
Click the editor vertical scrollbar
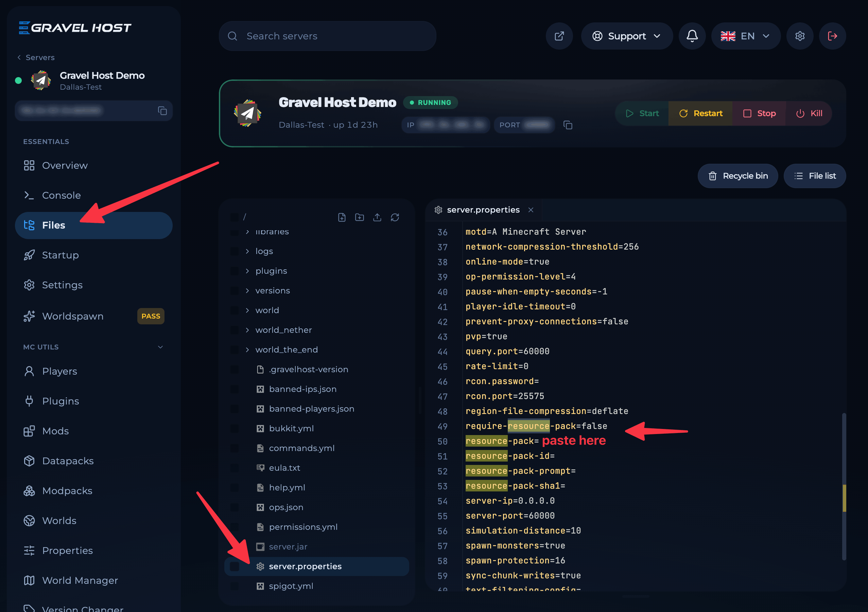point(844,487)
